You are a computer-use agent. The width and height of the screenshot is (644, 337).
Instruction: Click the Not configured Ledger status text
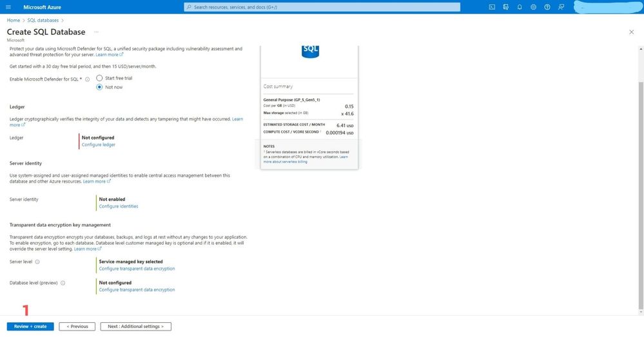click(x=98, y=138)
